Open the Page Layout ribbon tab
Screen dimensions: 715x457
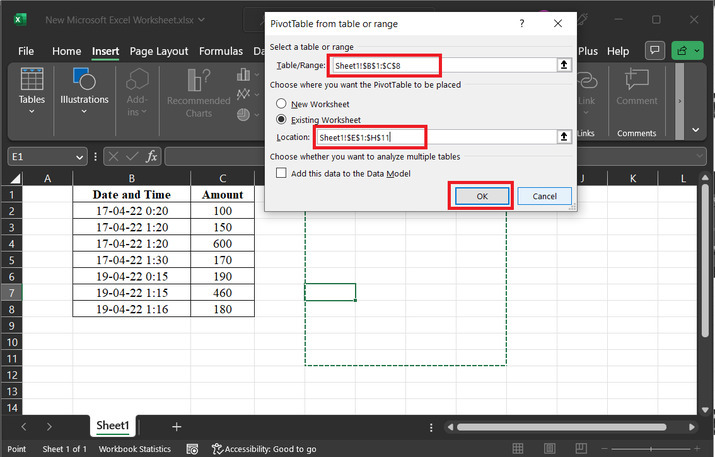[x=158, y=51]
